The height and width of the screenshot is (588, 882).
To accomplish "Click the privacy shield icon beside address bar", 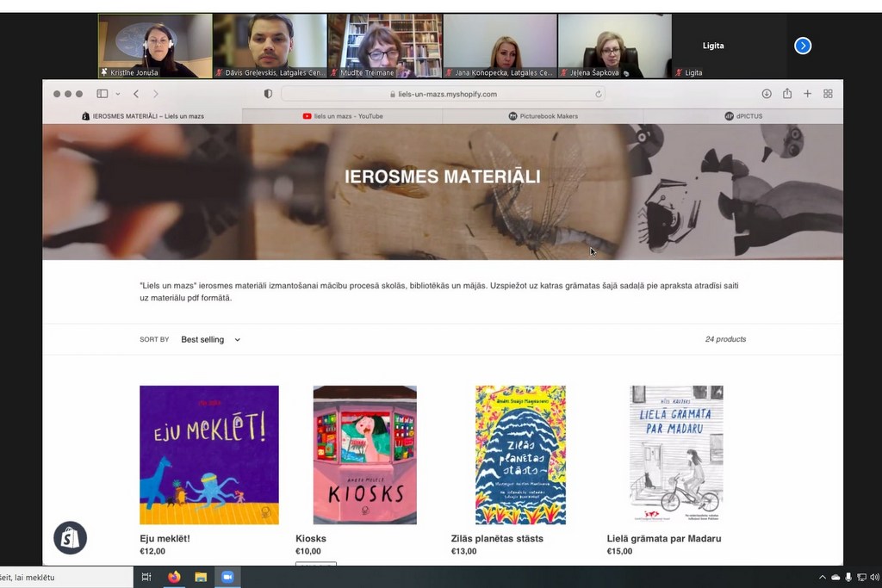I will click(269, 94).
